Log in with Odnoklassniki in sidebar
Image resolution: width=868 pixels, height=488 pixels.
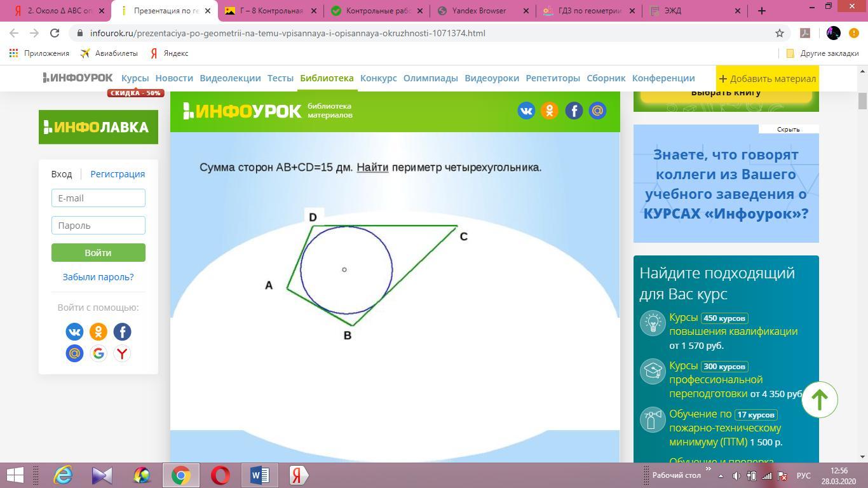[x=98, y=332]
